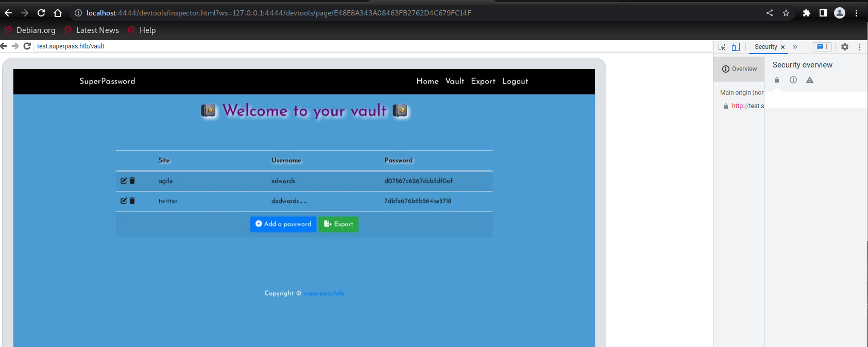
Task: Open Help bookmark
Action: [142, 30]
